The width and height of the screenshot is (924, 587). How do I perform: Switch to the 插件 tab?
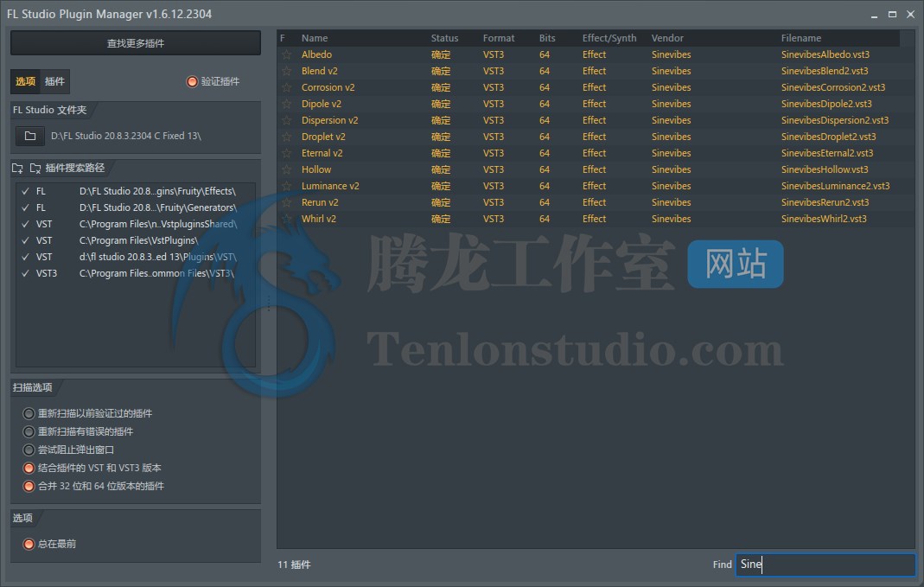coord(54,81)
